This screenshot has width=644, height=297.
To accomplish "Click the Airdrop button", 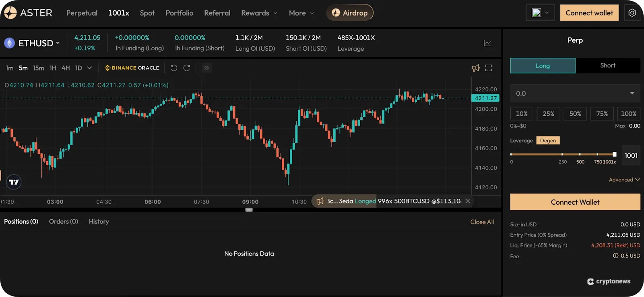I will coord(349,13).
